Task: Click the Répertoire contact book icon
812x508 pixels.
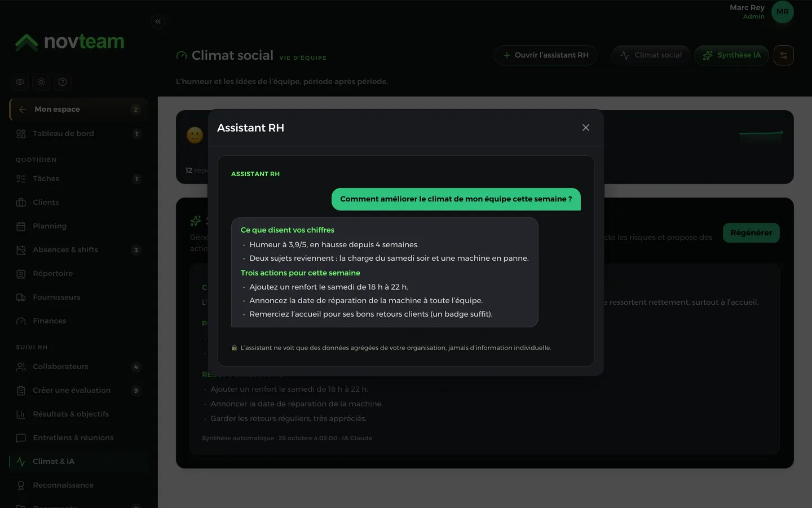Action: pos(21,274)
